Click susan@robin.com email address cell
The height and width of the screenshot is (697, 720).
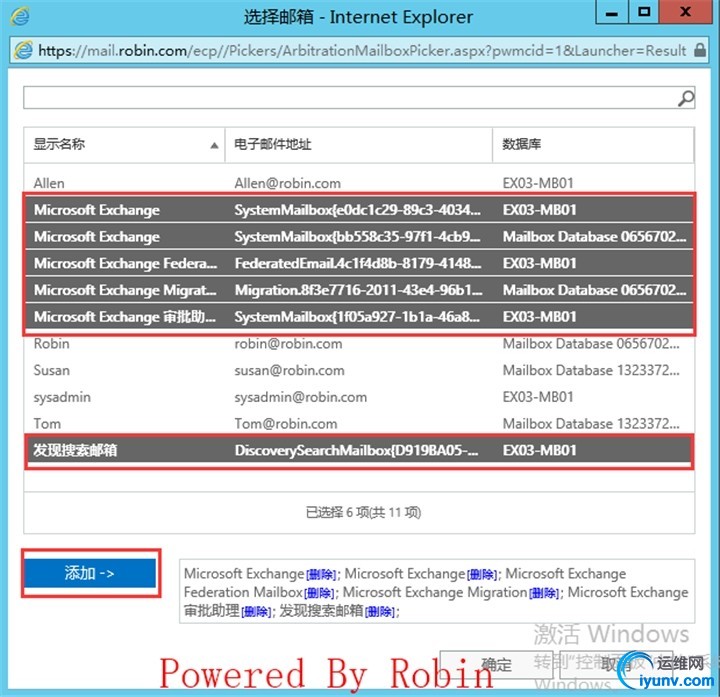click(x=289, y=370)
